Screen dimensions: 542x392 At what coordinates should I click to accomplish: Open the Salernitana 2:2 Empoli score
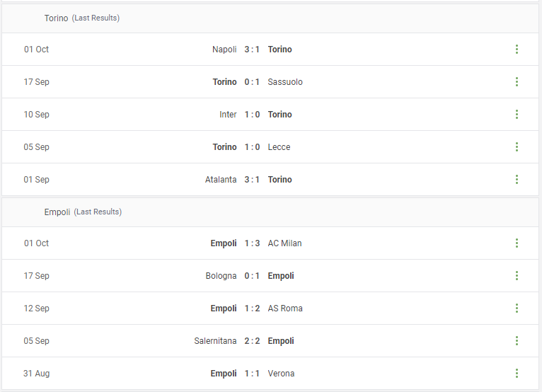coord(252,341)
